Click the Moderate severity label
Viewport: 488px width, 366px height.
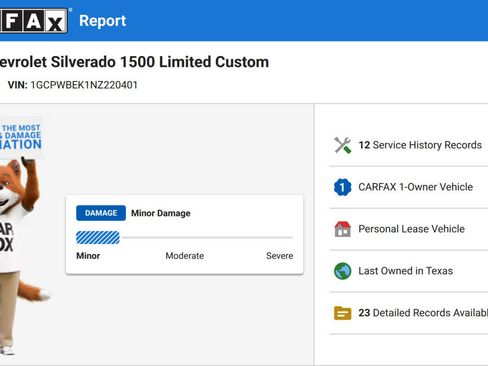pyautogui.click(x=185, y=256)
